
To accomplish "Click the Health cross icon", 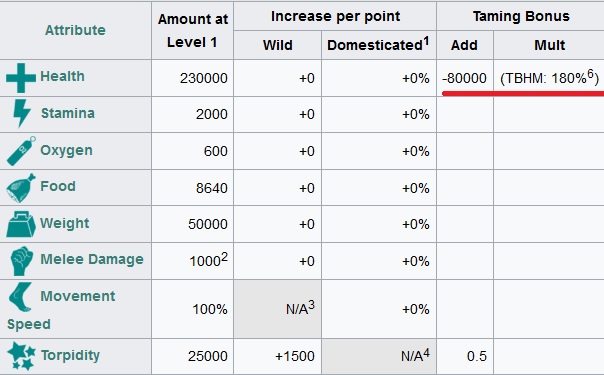I will click(21, 78).
